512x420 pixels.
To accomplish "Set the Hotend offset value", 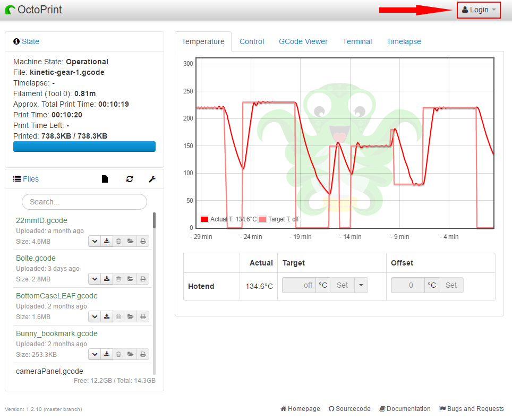I will click(x=451, y=285).
